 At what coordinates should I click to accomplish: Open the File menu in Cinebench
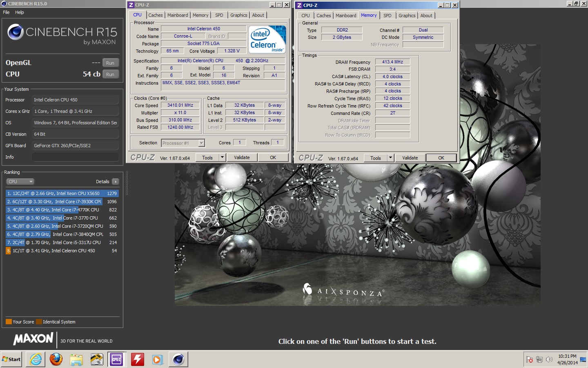[x=6, y=12]
